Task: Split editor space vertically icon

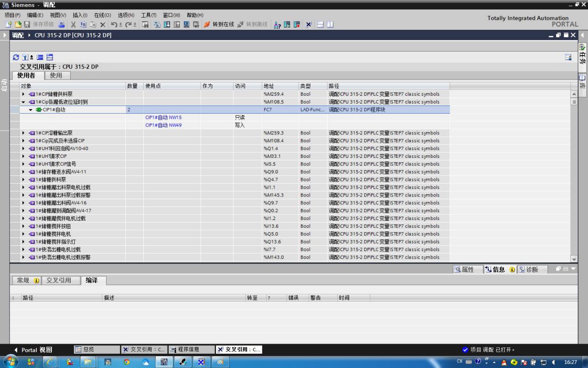Action: (330, 24)
